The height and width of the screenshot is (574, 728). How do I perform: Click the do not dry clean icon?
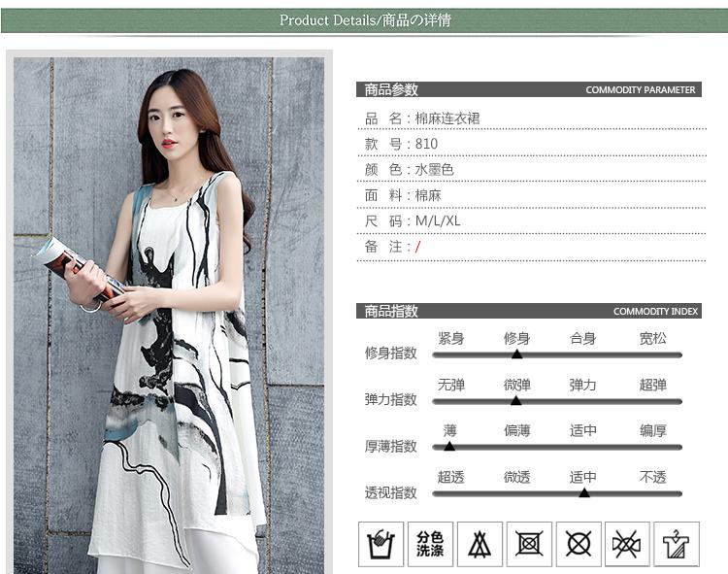pos(579,544)
